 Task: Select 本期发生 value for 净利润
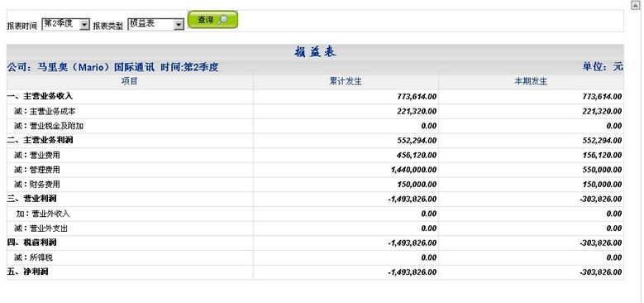[600, 272]
